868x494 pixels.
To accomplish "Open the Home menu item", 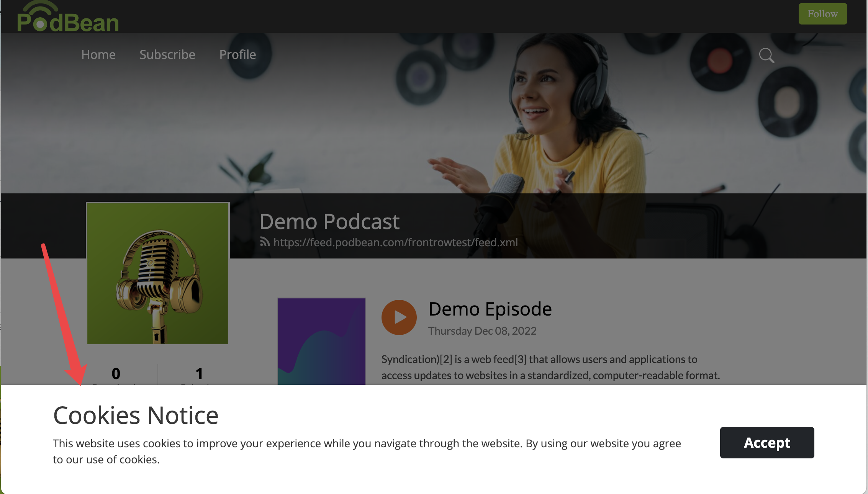I will 98,54.
